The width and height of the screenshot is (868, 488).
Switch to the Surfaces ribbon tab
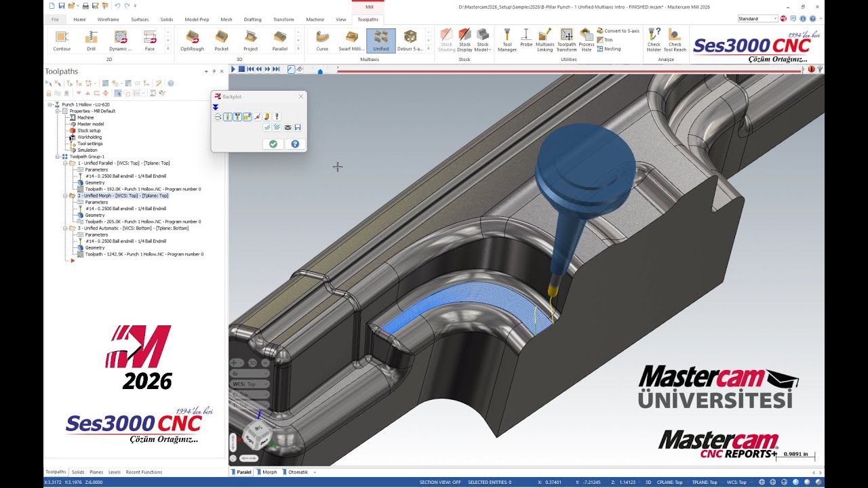pyautogui.click(x=140, y=20)
